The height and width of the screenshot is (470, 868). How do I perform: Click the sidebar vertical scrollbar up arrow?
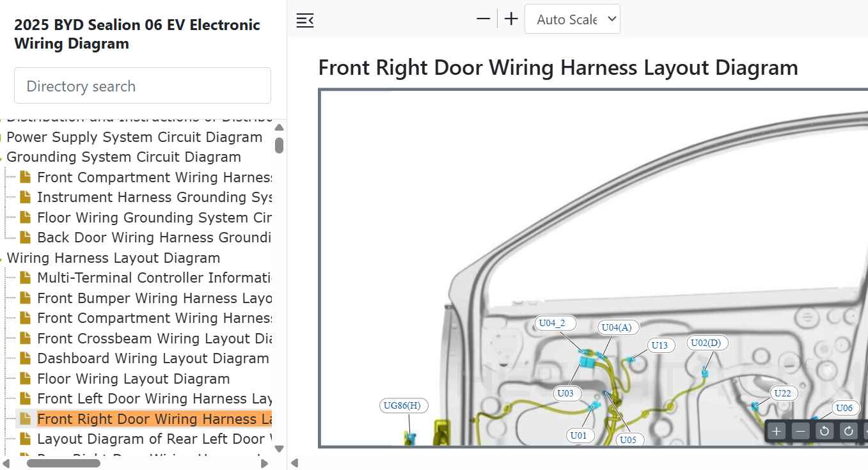tap(279, 127)
